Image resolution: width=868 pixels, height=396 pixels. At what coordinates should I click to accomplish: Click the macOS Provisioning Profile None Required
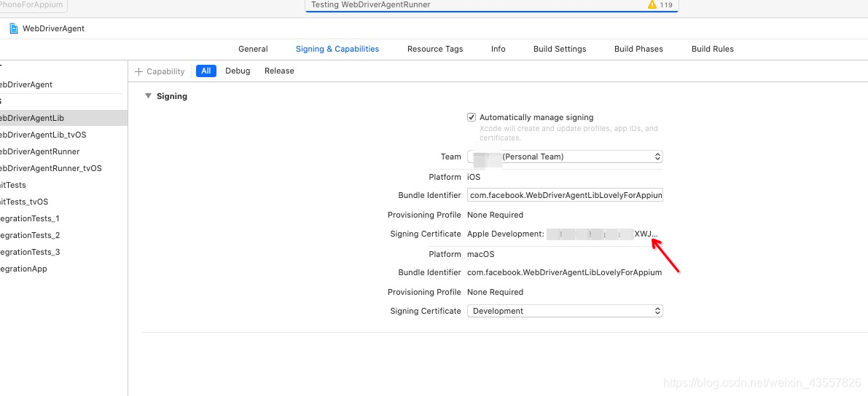[x=495, y=291]
